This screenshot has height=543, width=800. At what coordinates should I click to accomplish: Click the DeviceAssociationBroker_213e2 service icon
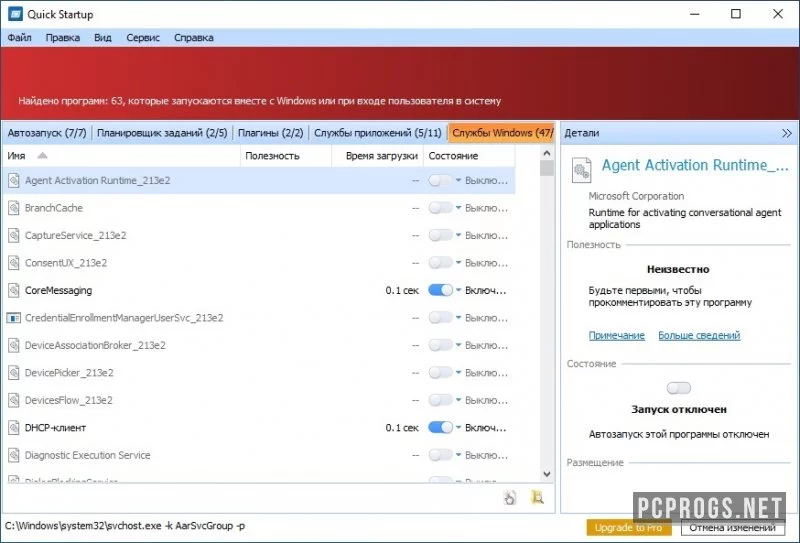tap(14, 345)
